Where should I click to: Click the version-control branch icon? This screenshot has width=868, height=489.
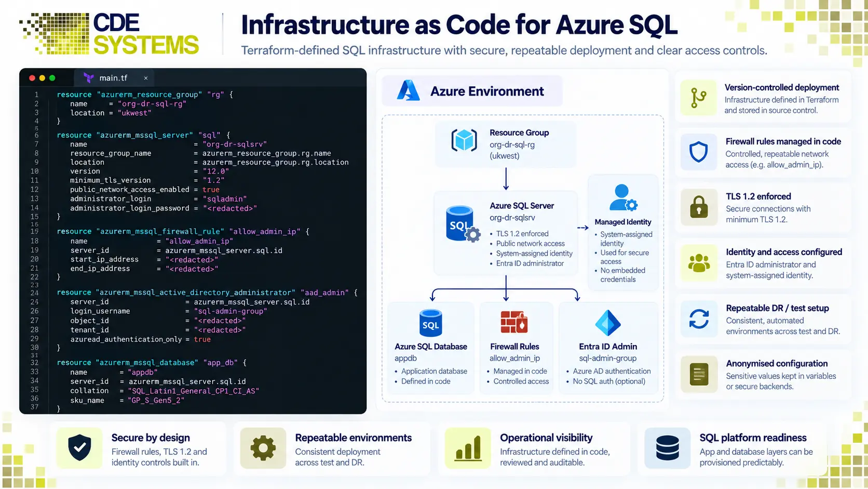coord(699,98)
